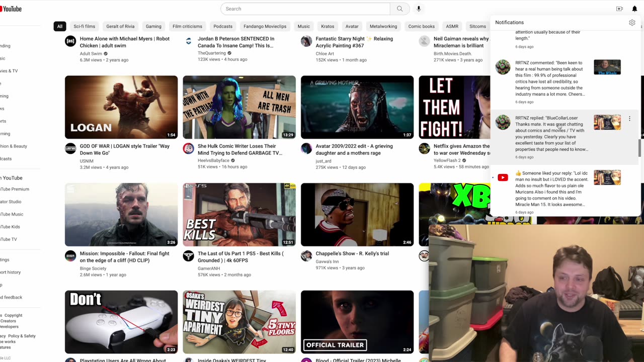
Task: Select the Metalworking chip
Action: tap(383, 26)
